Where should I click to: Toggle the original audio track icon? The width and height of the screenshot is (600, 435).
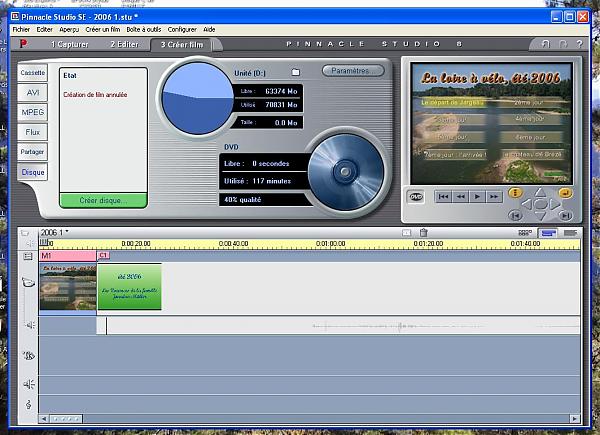click(x=29, y=325)
